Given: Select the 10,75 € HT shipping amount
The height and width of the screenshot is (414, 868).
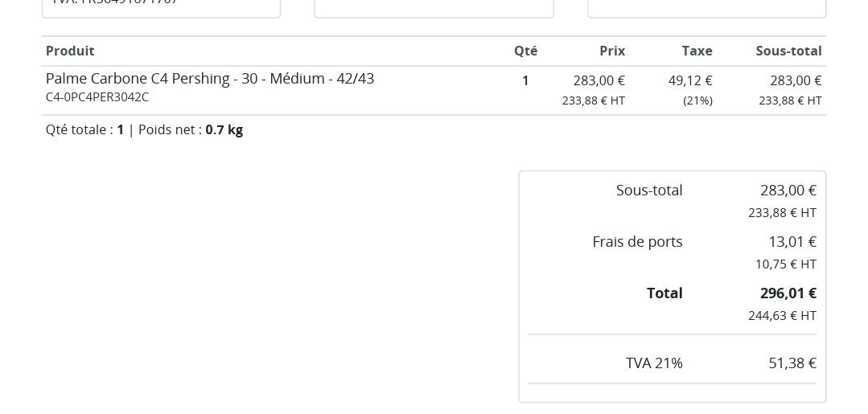Looking at the screenshot, I should (x=785, y=264).
